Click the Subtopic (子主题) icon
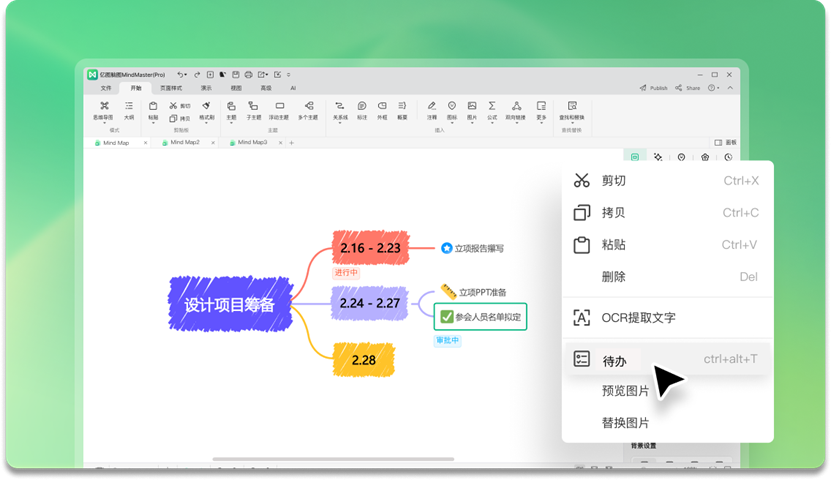The image size is (831, 480). [255, 107]
